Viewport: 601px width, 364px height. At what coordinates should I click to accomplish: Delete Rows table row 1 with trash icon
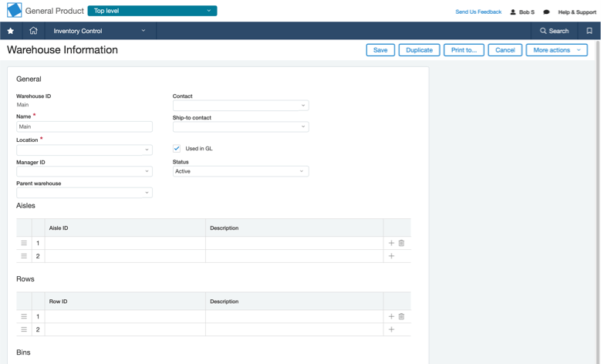[401, 316]
